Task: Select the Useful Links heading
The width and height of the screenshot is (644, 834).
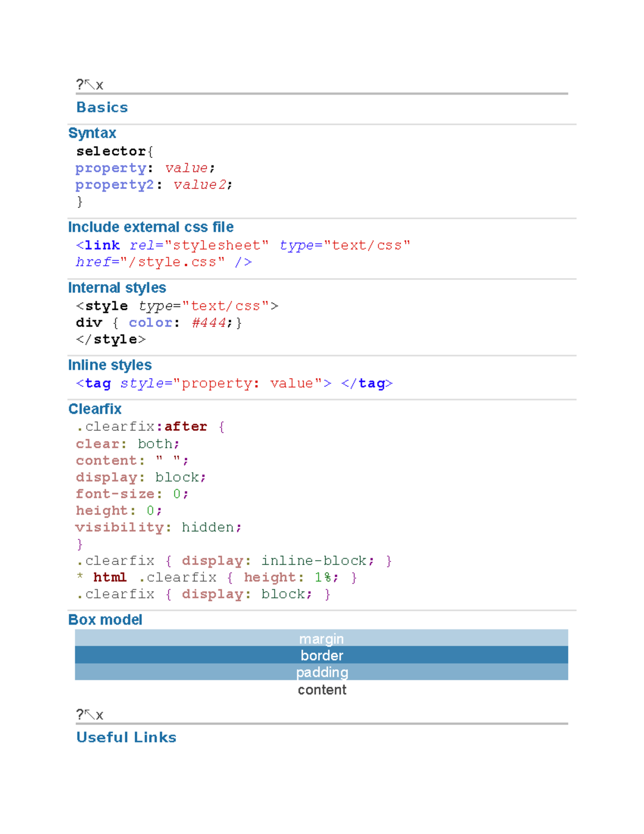Action: click(x=126, y=737)
